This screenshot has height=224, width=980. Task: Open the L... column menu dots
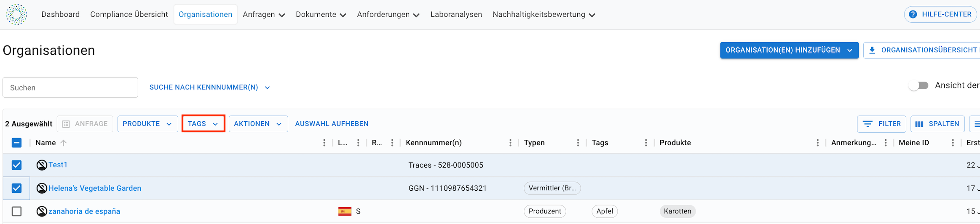point(358,143)
